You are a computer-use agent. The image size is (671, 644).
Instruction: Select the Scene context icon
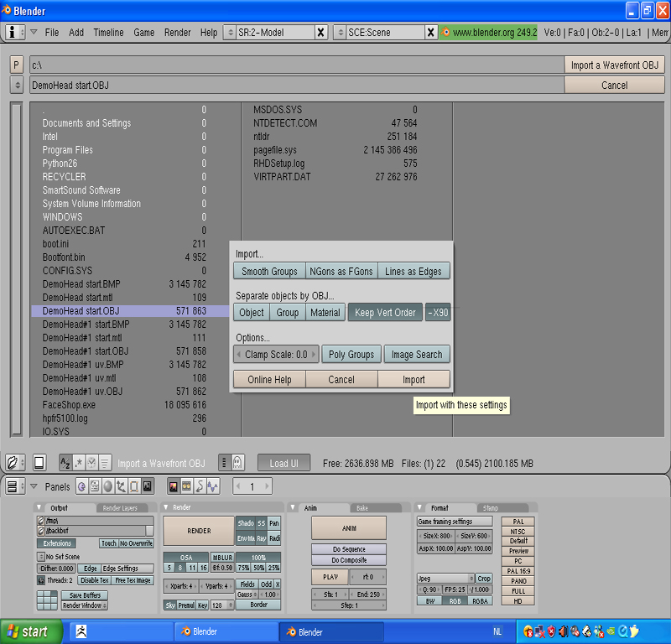point(148,486)
